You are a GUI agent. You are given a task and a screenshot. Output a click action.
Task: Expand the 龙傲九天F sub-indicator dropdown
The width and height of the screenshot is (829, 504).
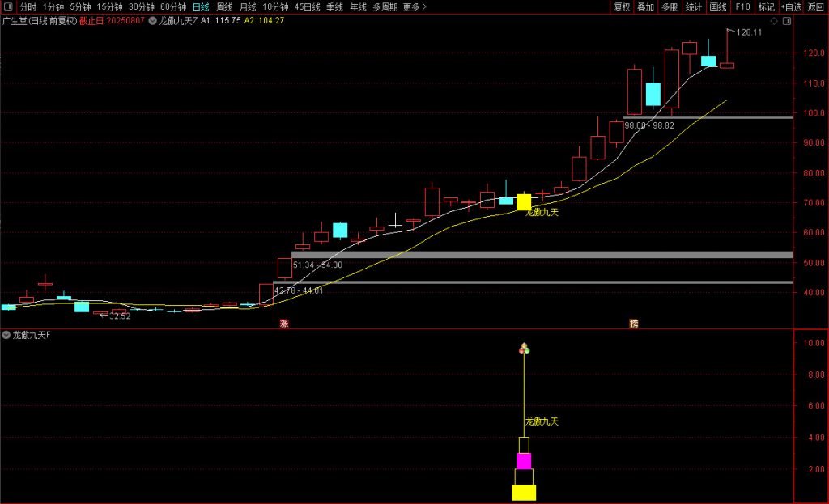(6, 334)
